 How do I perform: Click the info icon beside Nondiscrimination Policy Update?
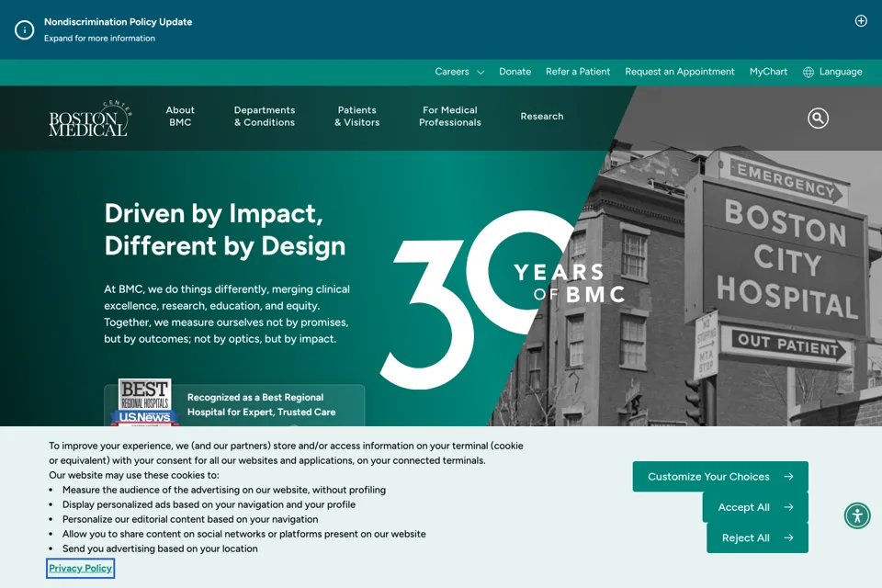[24, 29]
